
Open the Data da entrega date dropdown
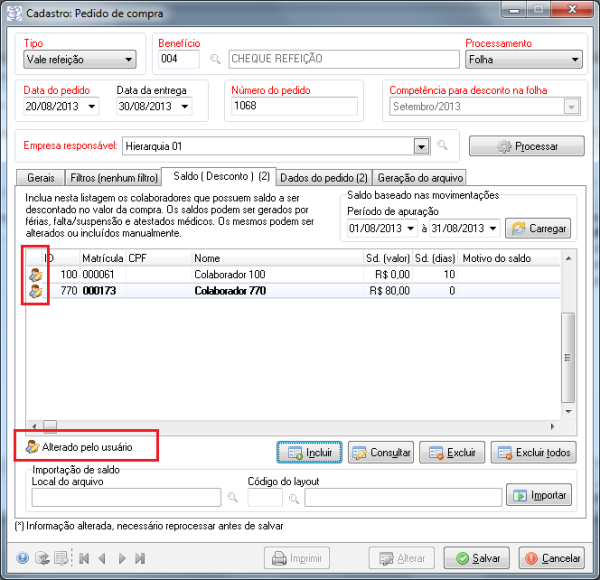click(186, 107)
